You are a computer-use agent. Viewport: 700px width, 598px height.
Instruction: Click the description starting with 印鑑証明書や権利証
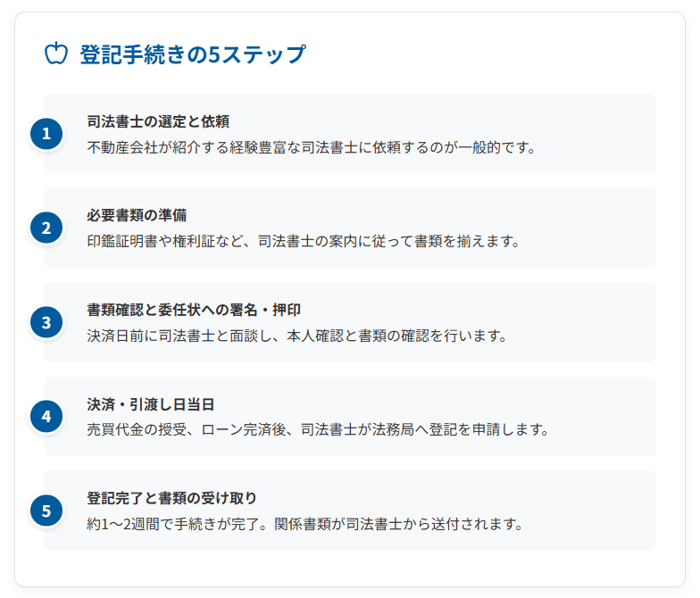click(x=304, y=241)
